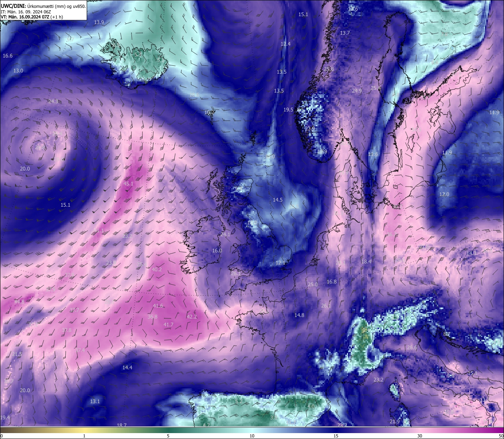504x439 pixels.
Task: Click the 24.9 value over Sweden
Action: click(356, 91)
